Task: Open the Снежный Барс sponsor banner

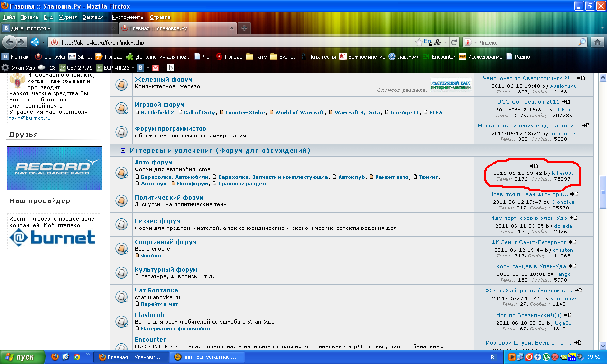Action: (x=451, y=84)
